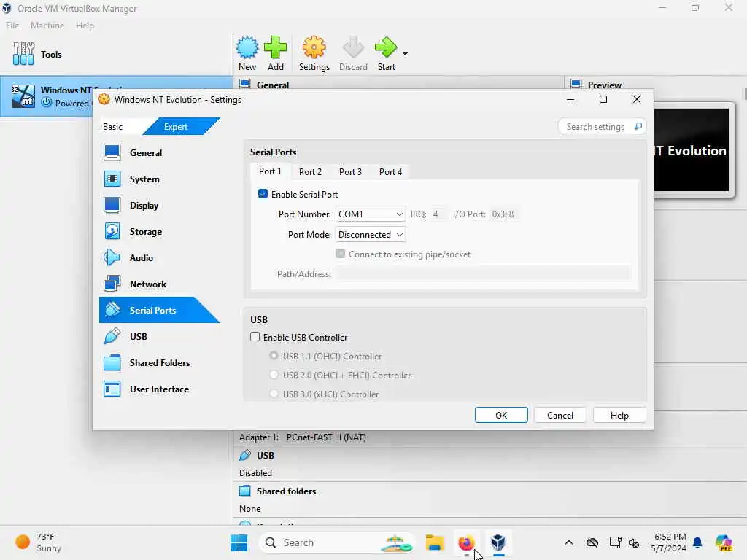Open the Shared Folders category icon
This screenshot has height=560, width=747.
coord(112,363)
